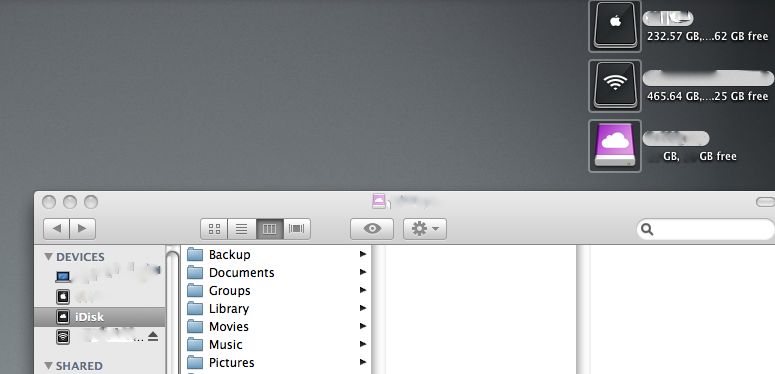The image size is (775, 374).
Task: Click the Movies folder icon
Action: tap(195, 327)
